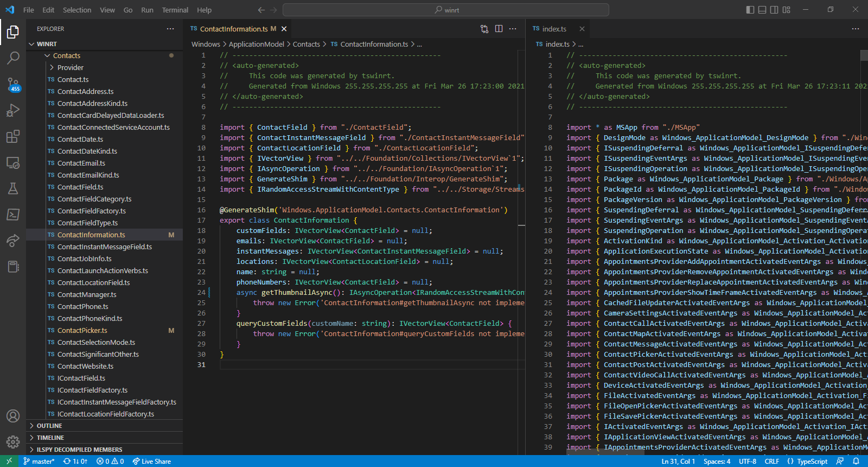Open the Explorer view in activity bar
868x467 pixels.
click(13, 33)
